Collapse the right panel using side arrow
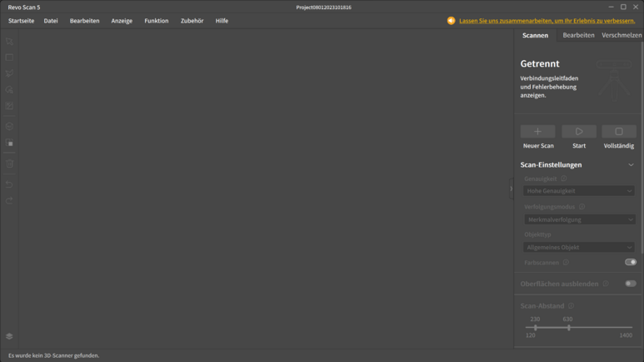 (x=512, y=189)
